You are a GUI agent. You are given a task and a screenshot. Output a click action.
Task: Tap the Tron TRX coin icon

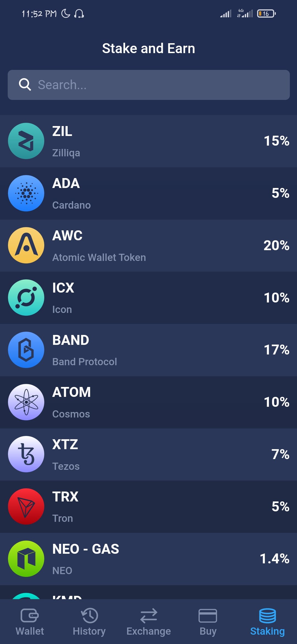click(26, 506)
